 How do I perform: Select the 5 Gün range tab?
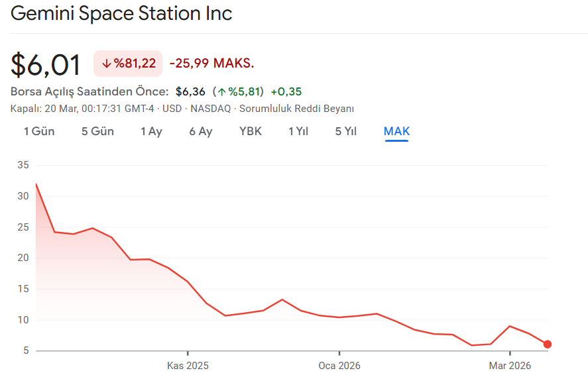(x=97, y=131)
